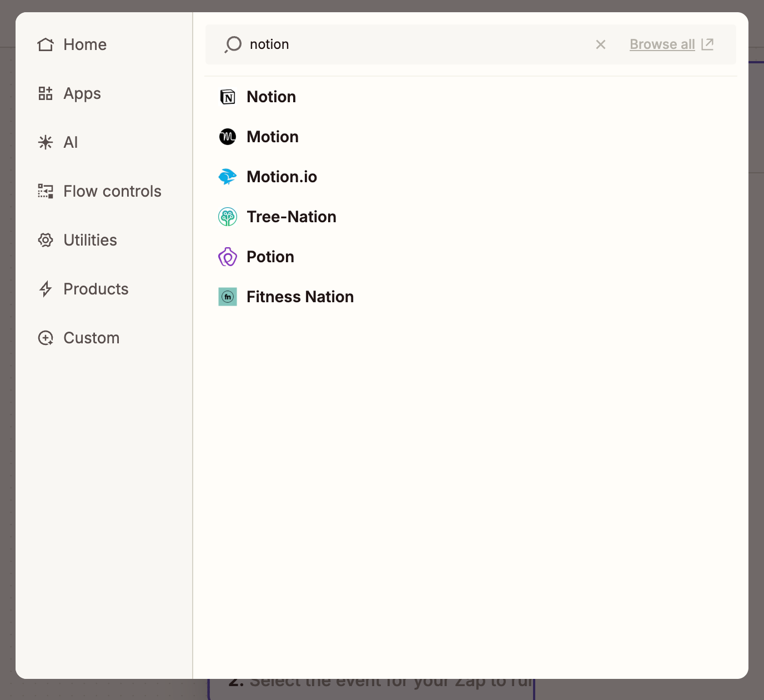Click the teal Fitness Nation logo
The width and height of the screenshot is (764, 700).
click(228, 297)
